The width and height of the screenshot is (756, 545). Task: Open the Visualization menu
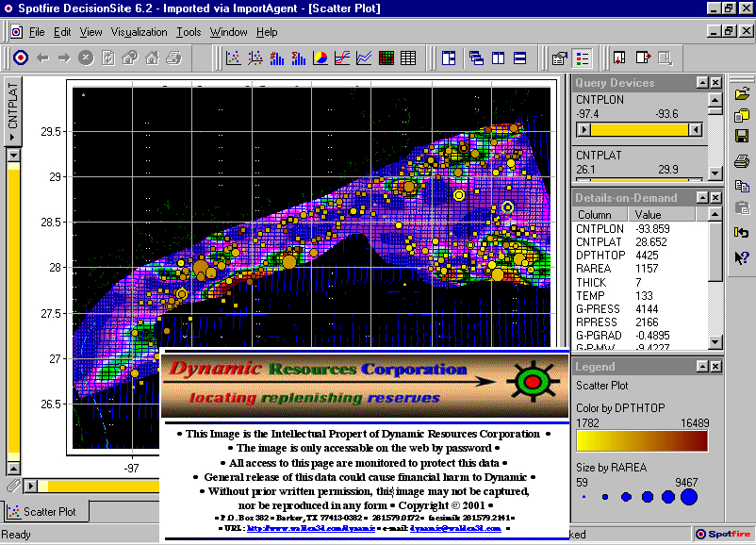[139, 32]
